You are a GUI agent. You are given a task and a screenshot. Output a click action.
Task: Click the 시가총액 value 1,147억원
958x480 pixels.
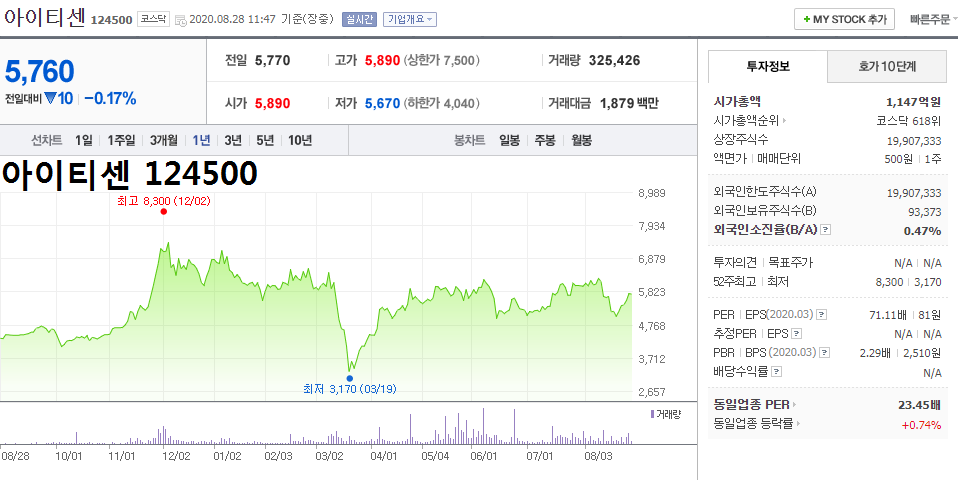(x=914, y=102)
